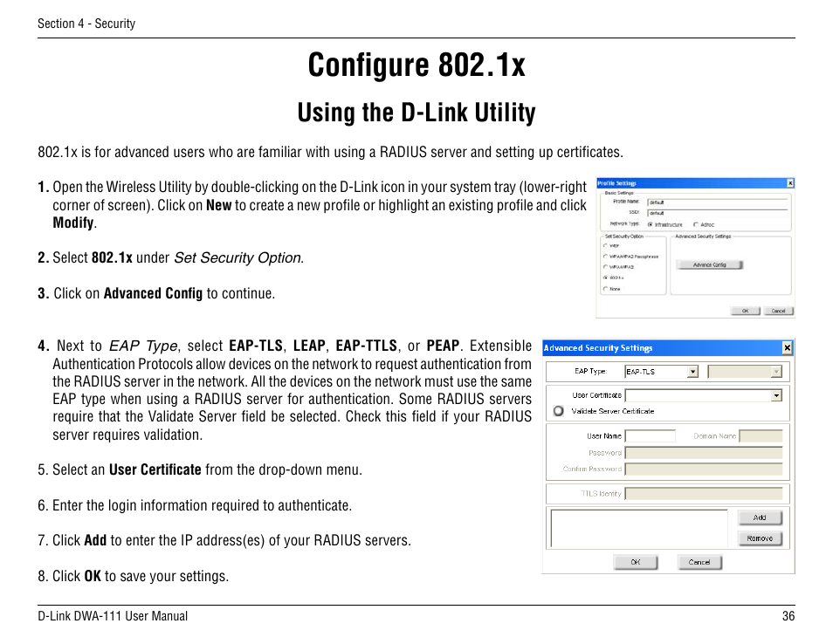This screenshot has width=833, height=644.
Task: Click Cancel in Advanced Security Settings
Action: [699, 562]
